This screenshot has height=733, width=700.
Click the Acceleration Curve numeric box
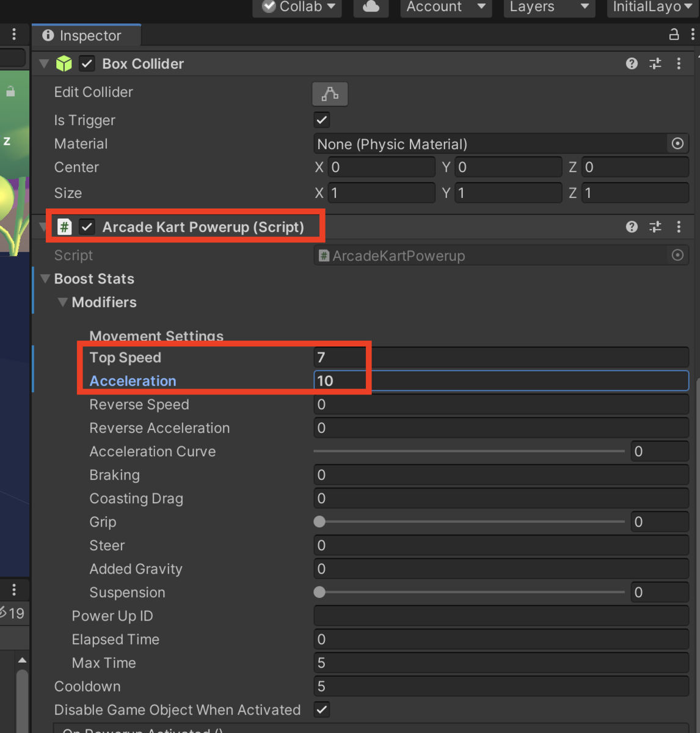click(660, 451)
